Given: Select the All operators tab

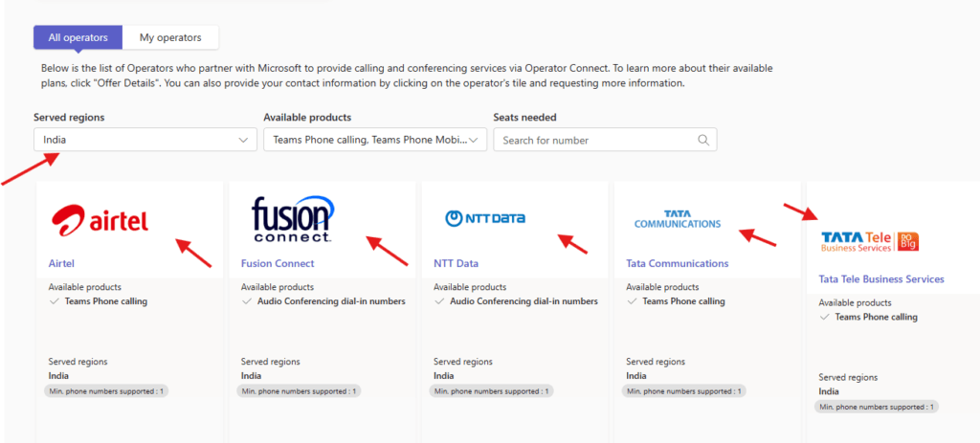Looking at the screenshot, I should click(x=78, y=37).
